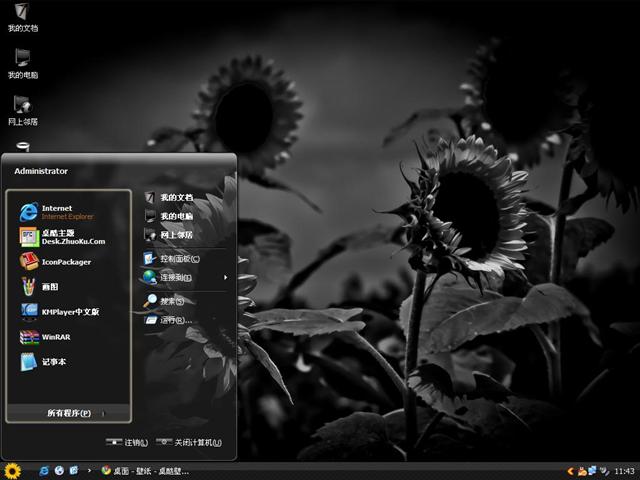
Task: Choose 搜索(S) in the Start menu
Action: coord(172,301)
